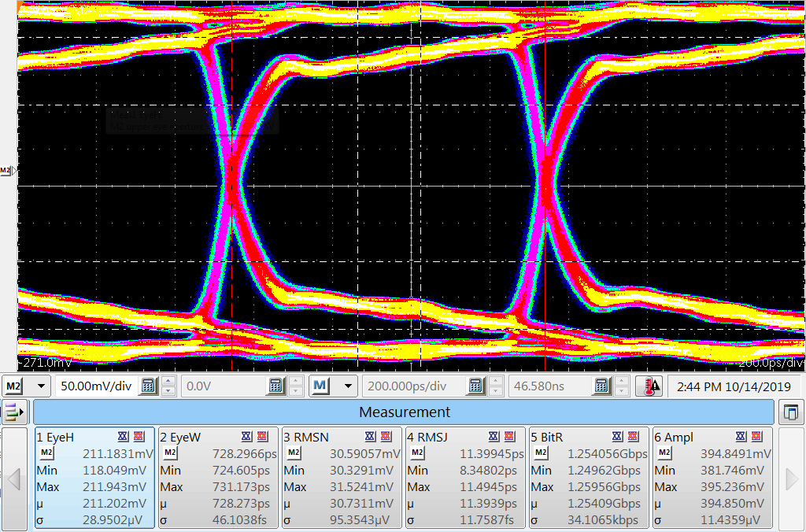Click the red eye icon in BitR measurement
The image size is (806, 532).
(634, 437)
